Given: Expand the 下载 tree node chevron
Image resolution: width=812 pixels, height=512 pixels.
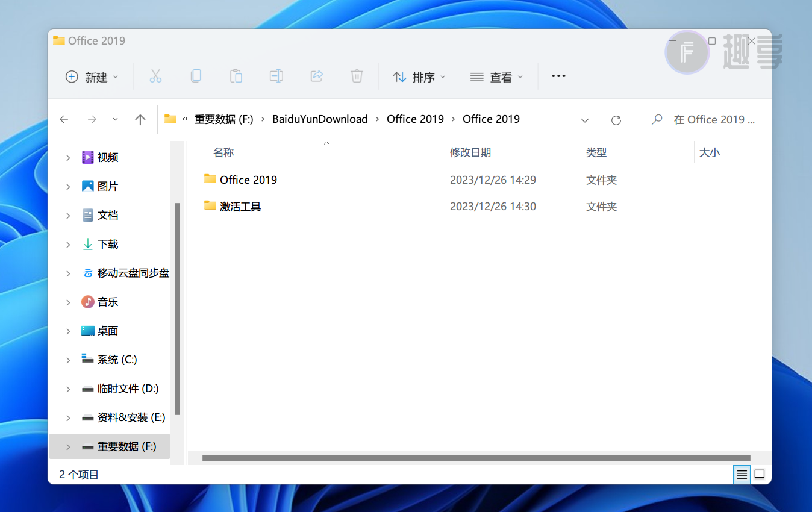Looking at the screenshot, I should pyautogui.click(x=68, y=245).
